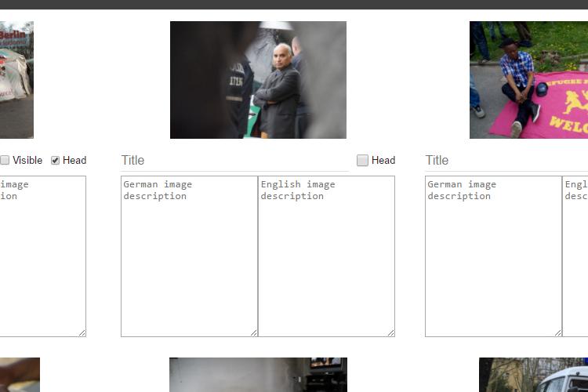Viewport: 588px width, 392px height.
Task: Open the white van photo in the bottom row
Action: (x=533, y=375)
